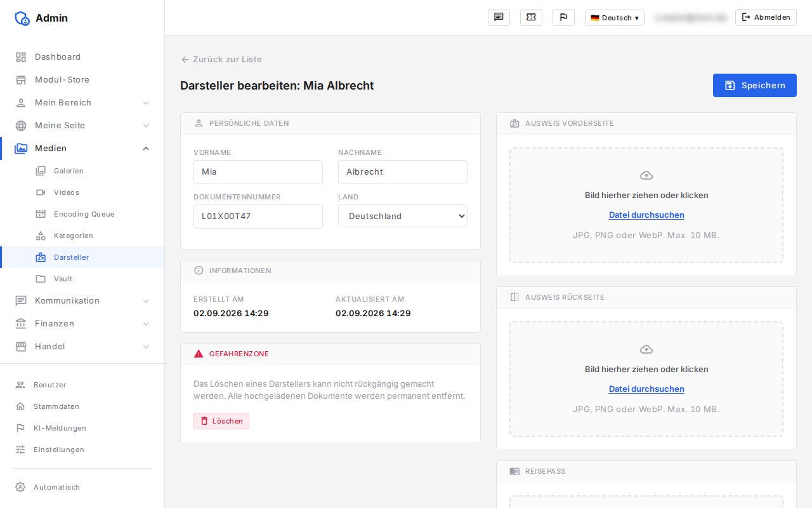The image size is (812, 508).
Task: Open the Land dropdown showing Deutschland
Action: [403, 216]
